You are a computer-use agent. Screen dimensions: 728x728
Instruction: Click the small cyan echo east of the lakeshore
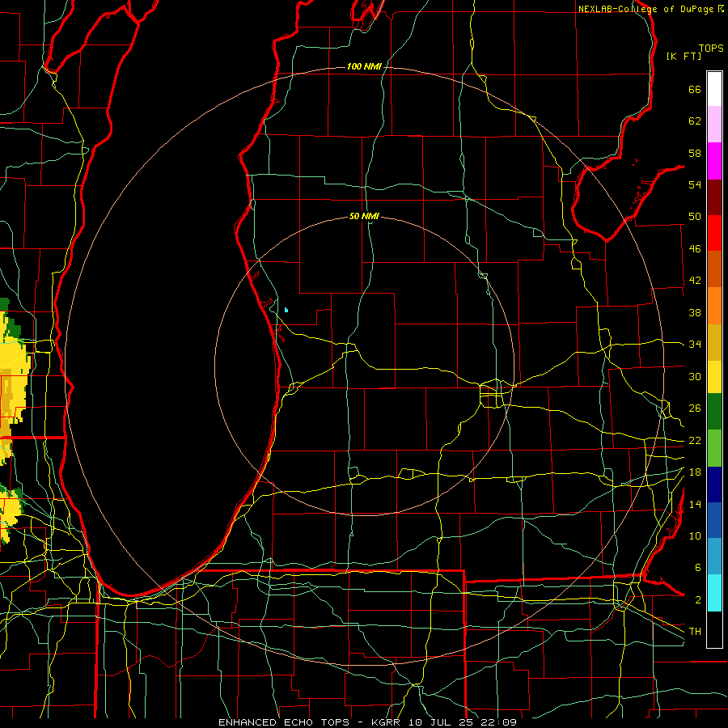coord(286,310)
